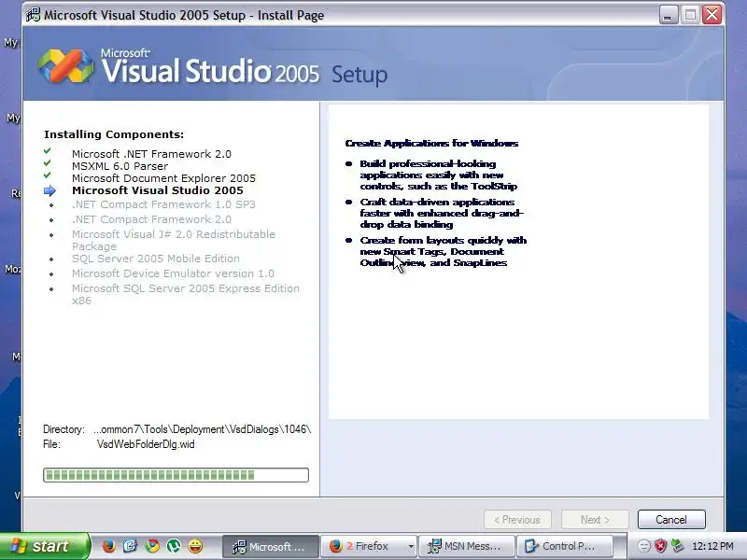The image size is (747, 560).
Task: Select bold 'Microsoft Visual Studio 2005' component
Action: (x=158, y=190)
